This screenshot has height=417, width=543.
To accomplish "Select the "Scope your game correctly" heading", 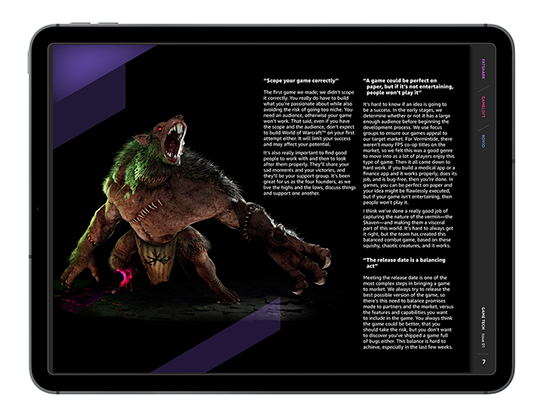I will pos(301,81).
